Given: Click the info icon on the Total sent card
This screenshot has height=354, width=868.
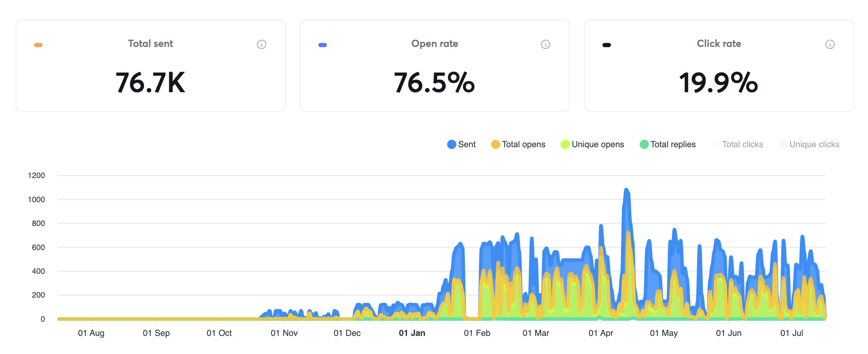Looking at the screenshot, I should tap(262, 44).
